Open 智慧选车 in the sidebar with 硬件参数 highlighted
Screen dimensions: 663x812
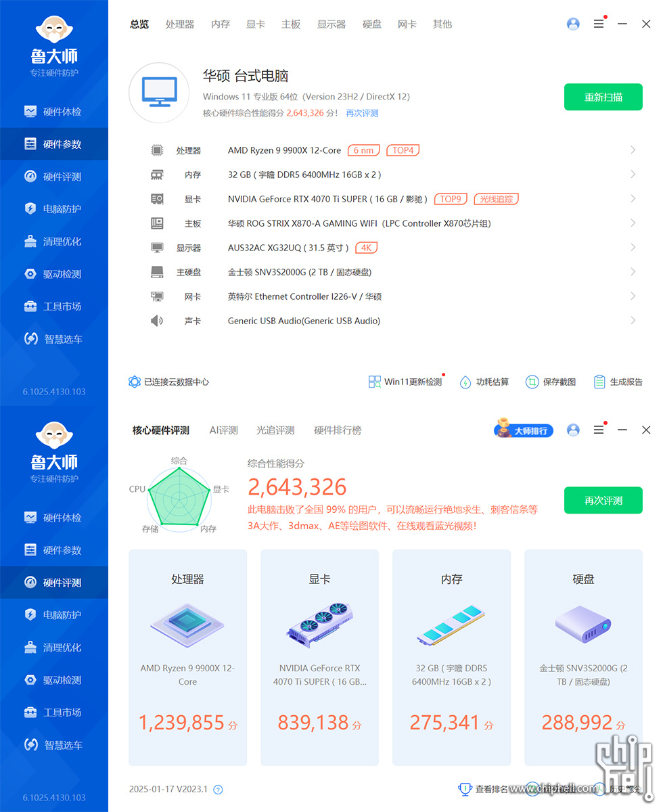(x=54, y=339)
